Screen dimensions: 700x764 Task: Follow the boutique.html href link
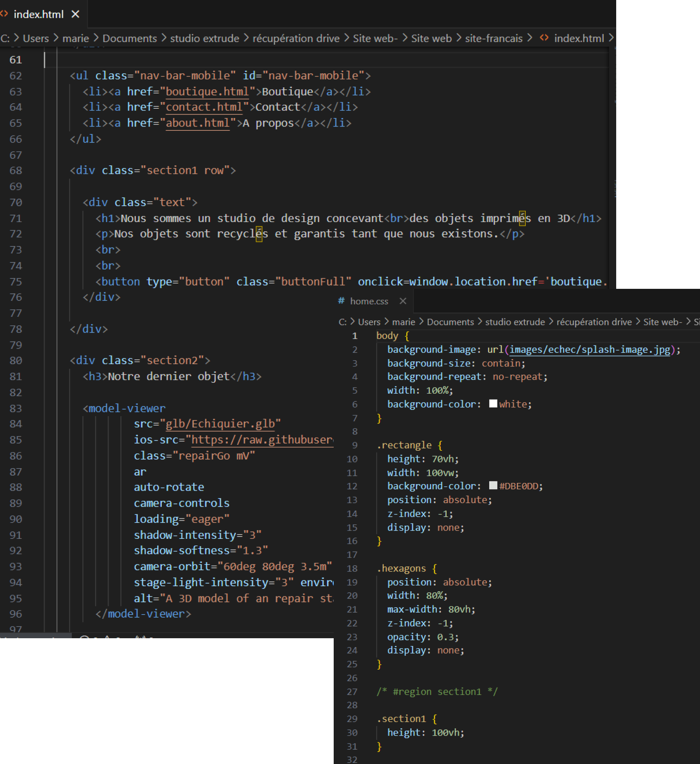click(207, 92)
